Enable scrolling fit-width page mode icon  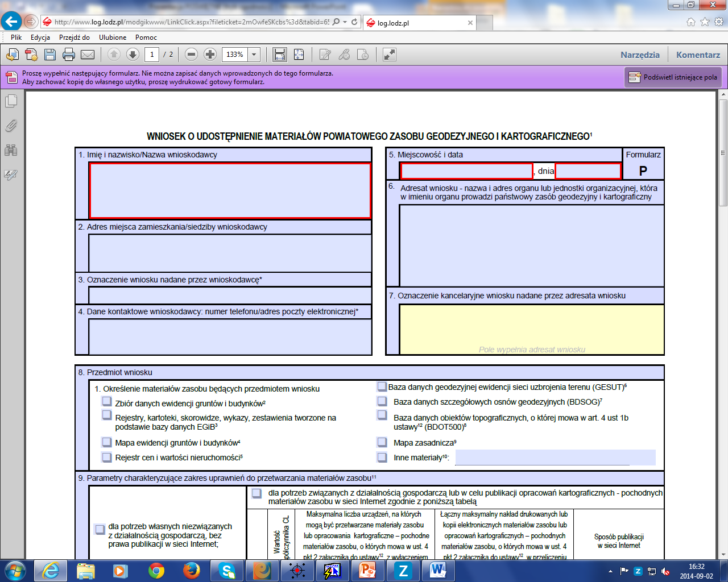click(279, 55)
